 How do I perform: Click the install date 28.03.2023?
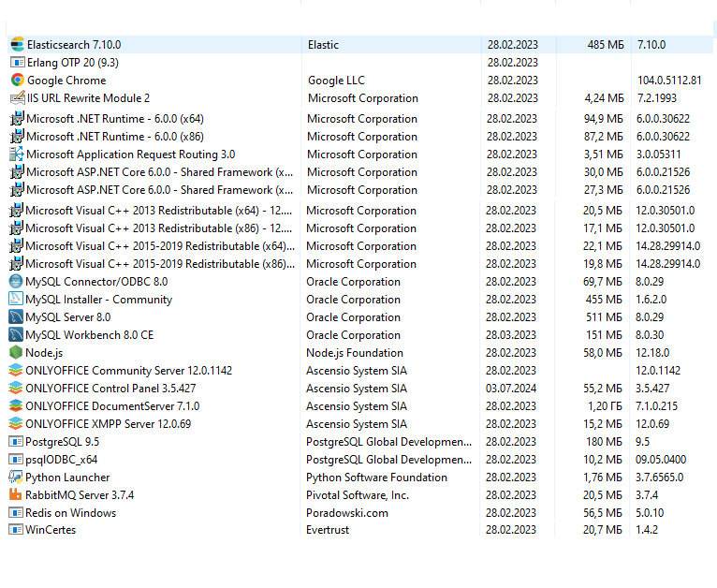(511, 335)
